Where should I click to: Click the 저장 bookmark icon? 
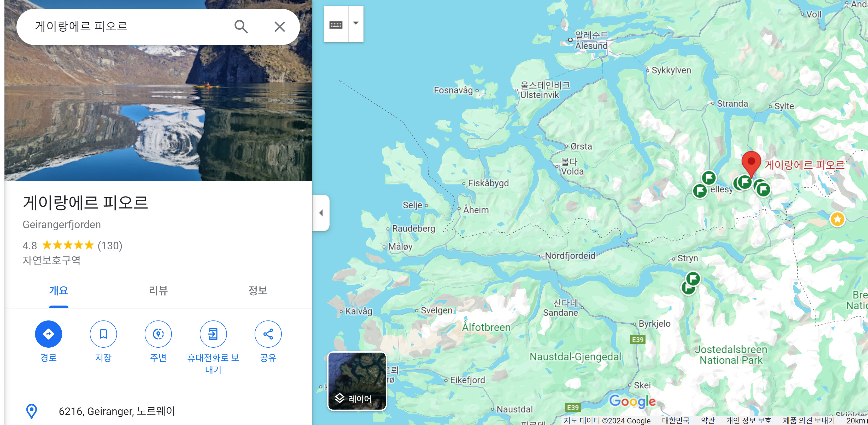click(x=103, y=334)
